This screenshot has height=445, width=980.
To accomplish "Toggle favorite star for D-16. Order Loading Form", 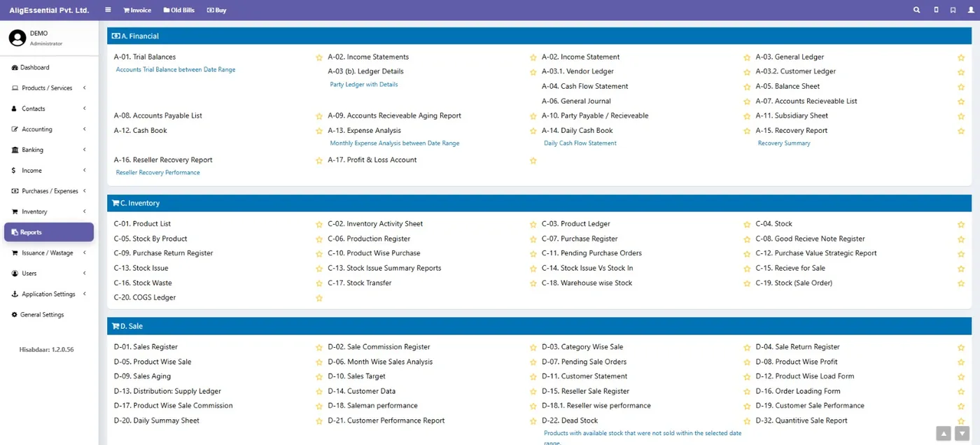I will 961,392.
